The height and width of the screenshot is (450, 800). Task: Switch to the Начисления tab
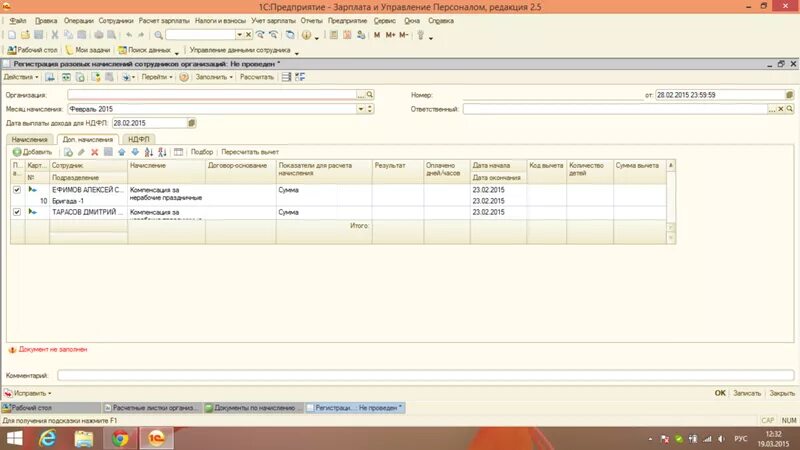(30, 139)
